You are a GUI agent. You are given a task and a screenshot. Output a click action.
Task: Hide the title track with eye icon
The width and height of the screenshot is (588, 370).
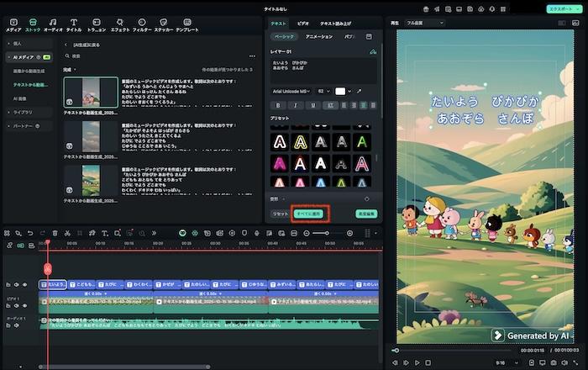(24, 285)
